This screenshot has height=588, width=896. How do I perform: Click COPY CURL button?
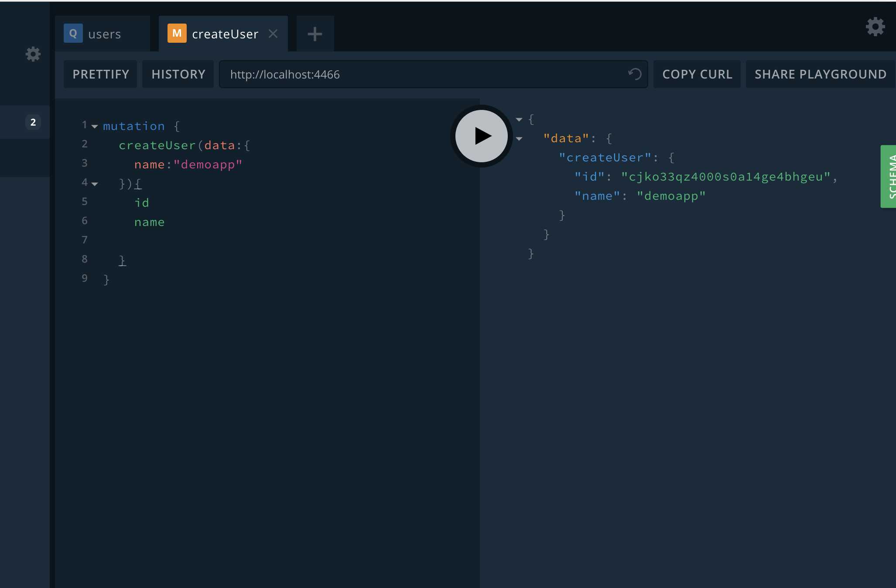pos(697,74)
